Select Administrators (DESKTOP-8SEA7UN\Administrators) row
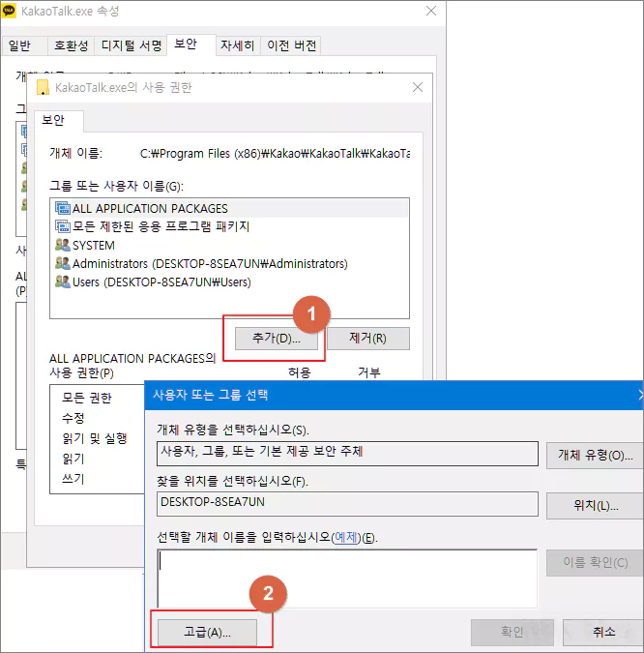 click(229, 263)
